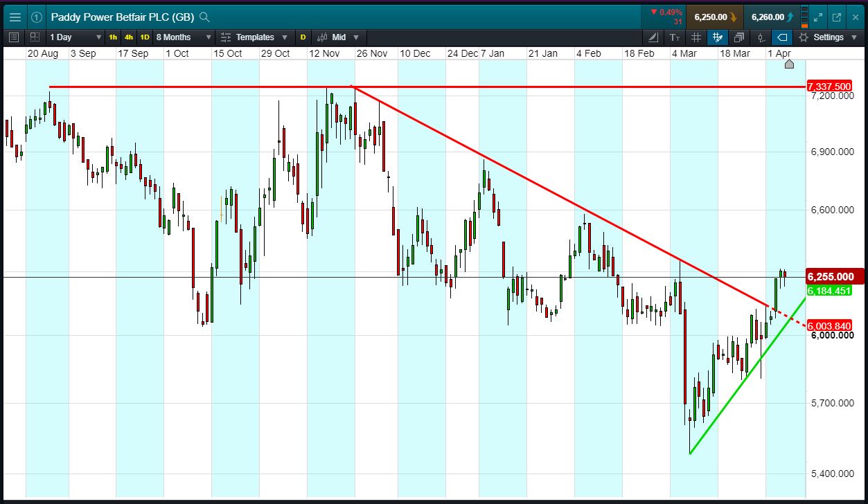The image size is (868, 504).
Task: Switch to the 1D interval shortcut
Action: (145, 37)
